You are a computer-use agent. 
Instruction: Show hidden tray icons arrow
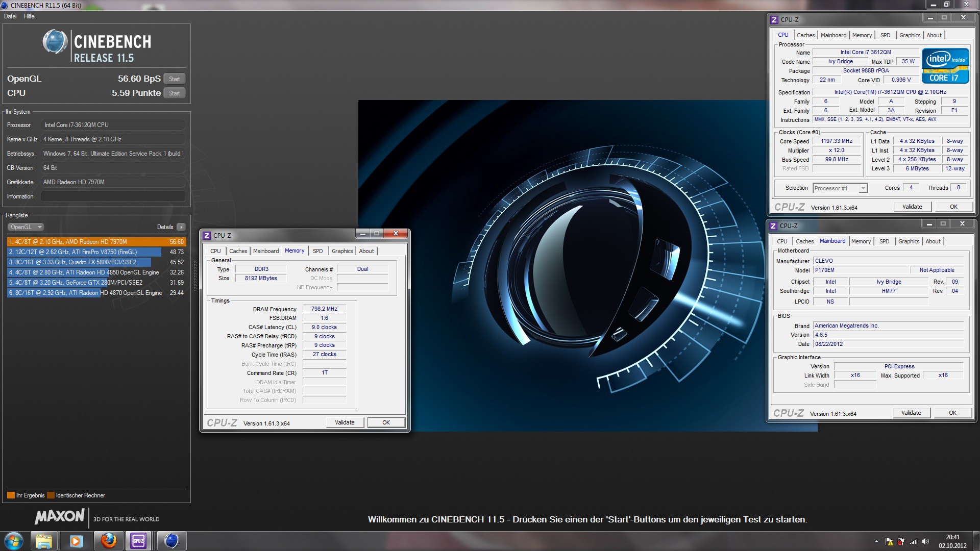[x=876, y=541]
